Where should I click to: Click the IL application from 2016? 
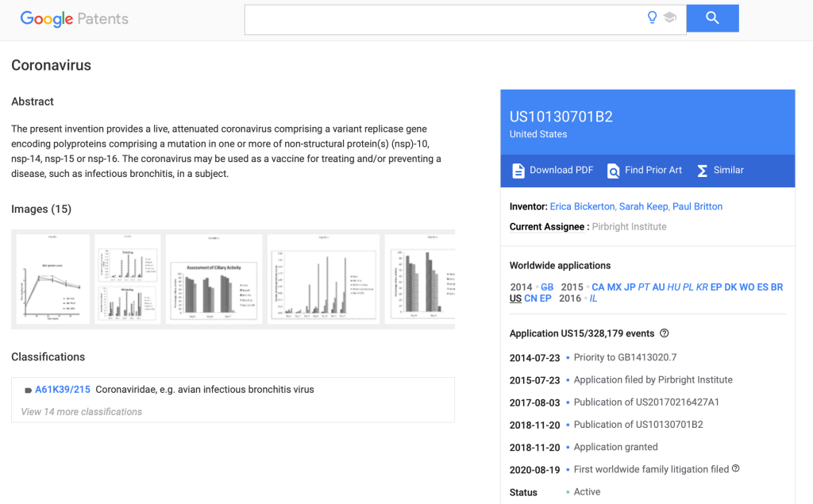593,298
